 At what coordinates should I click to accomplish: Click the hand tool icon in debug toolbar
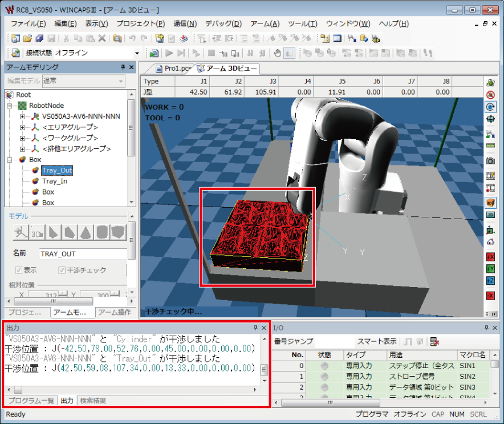tap(278, 53)
